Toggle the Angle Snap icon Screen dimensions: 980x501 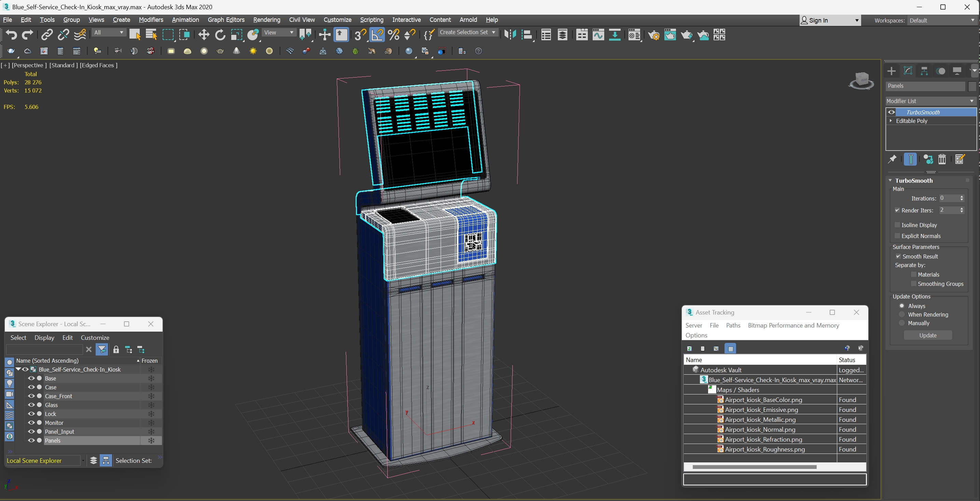(x=377, y=35)
